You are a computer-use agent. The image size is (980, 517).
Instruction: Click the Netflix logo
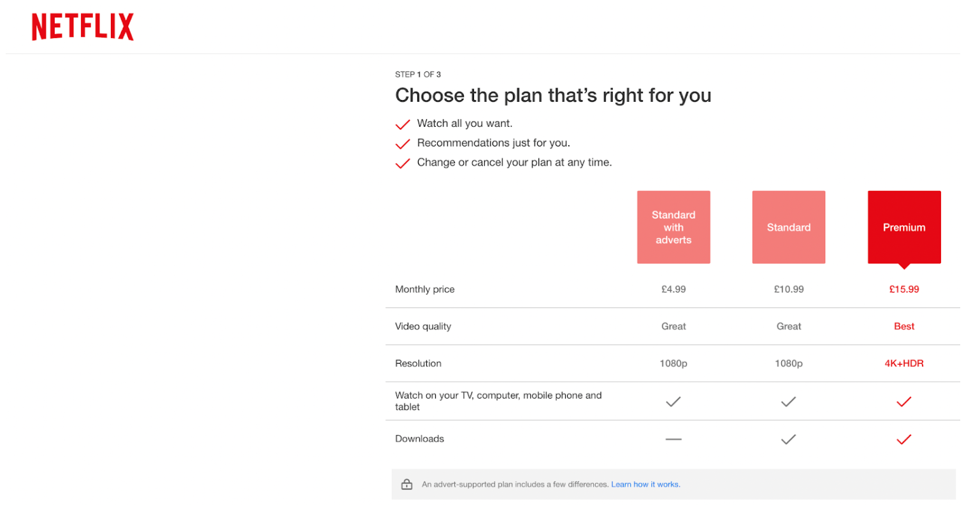83,27
